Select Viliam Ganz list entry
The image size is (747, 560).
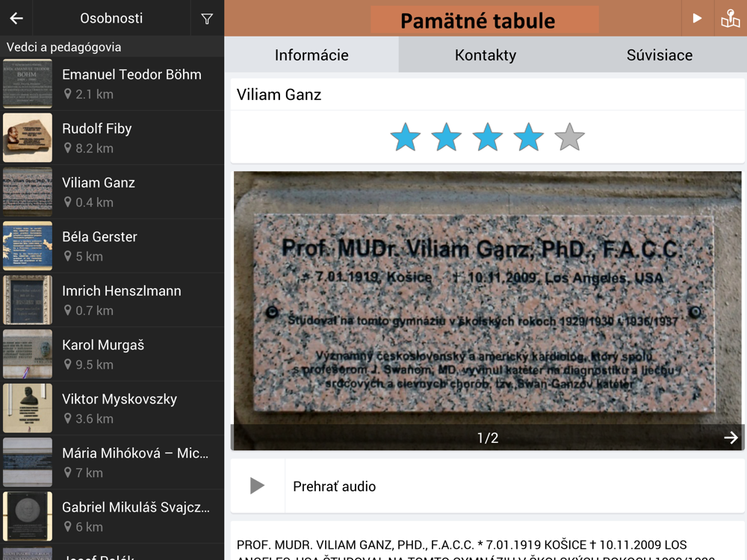coord(112,192)
